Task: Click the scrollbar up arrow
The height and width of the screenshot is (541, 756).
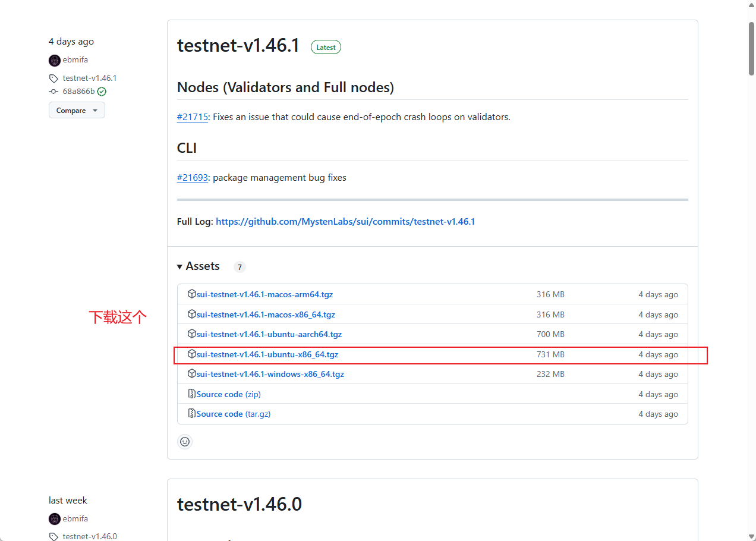Action: coord(751,5)
